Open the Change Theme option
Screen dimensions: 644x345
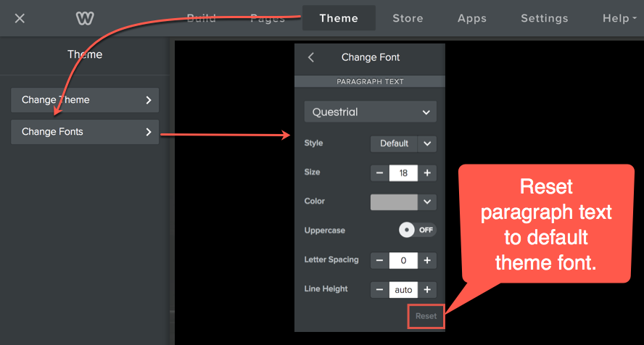[85, 100]
